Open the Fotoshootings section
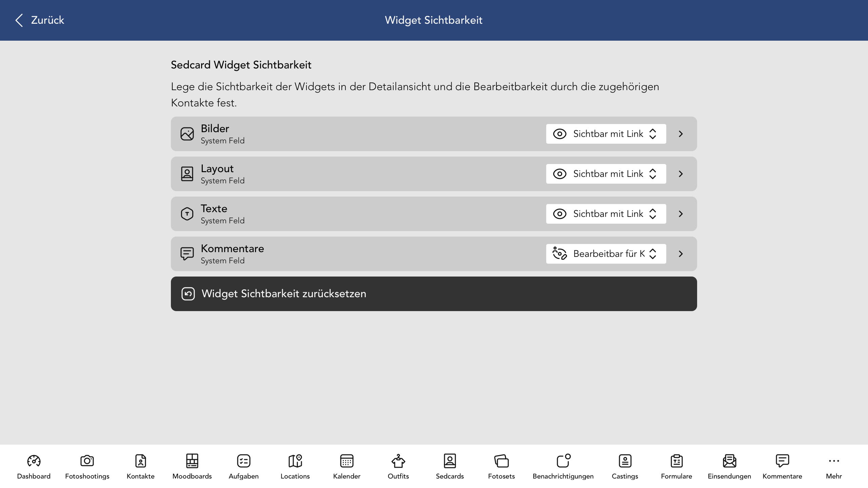 coord(87,466)
